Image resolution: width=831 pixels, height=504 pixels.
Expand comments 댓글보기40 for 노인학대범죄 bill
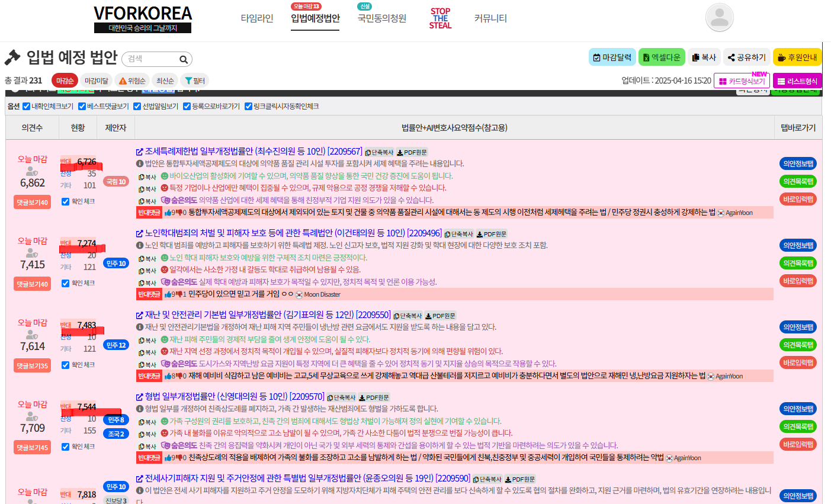[33, 284]
